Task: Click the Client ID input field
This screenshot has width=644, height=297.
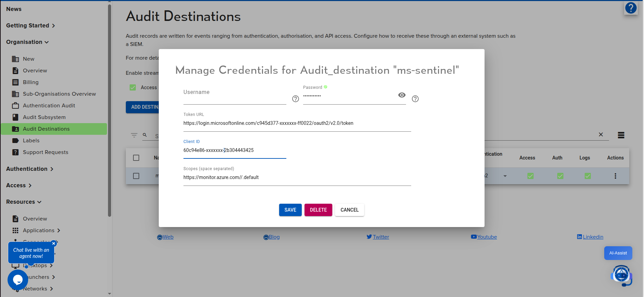Action: coord(235,150)
